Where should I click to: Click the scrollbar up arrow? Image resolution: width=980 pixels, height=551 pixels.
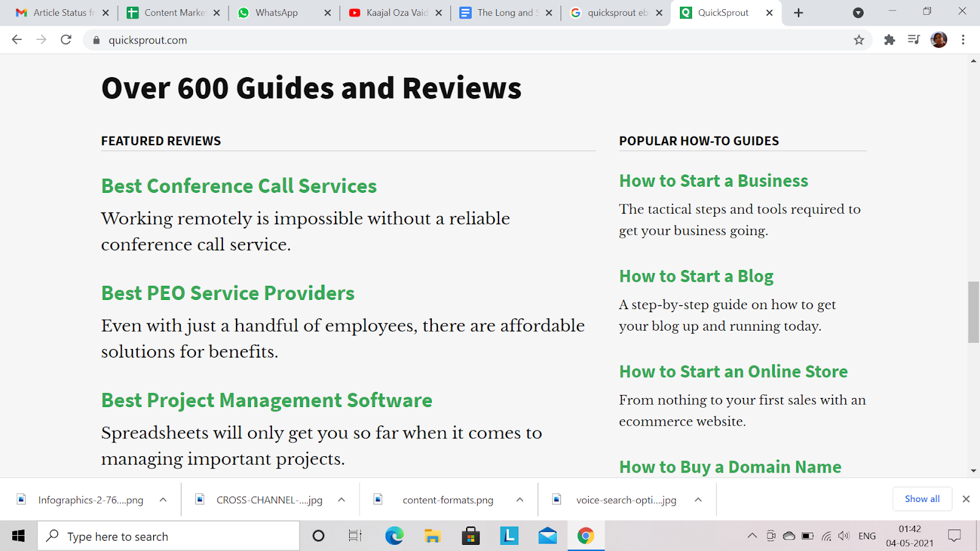tap(973, 61)
